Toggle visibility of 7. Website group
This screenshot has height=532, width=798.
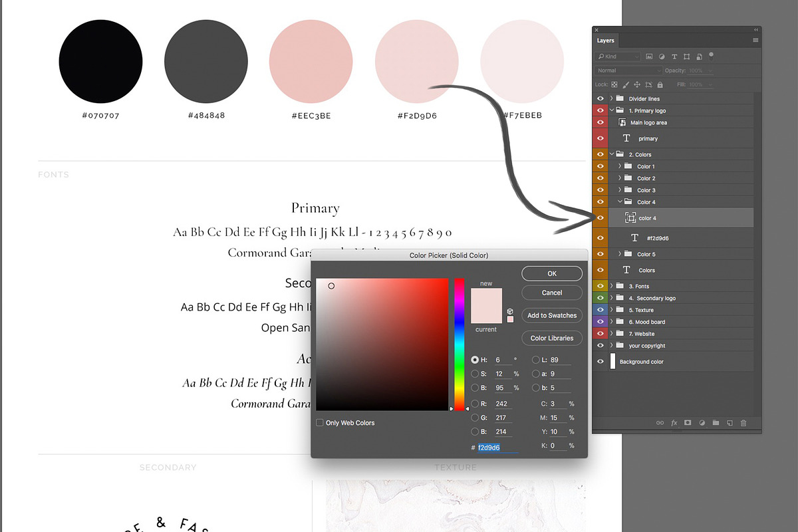click(x=600, y=334)
